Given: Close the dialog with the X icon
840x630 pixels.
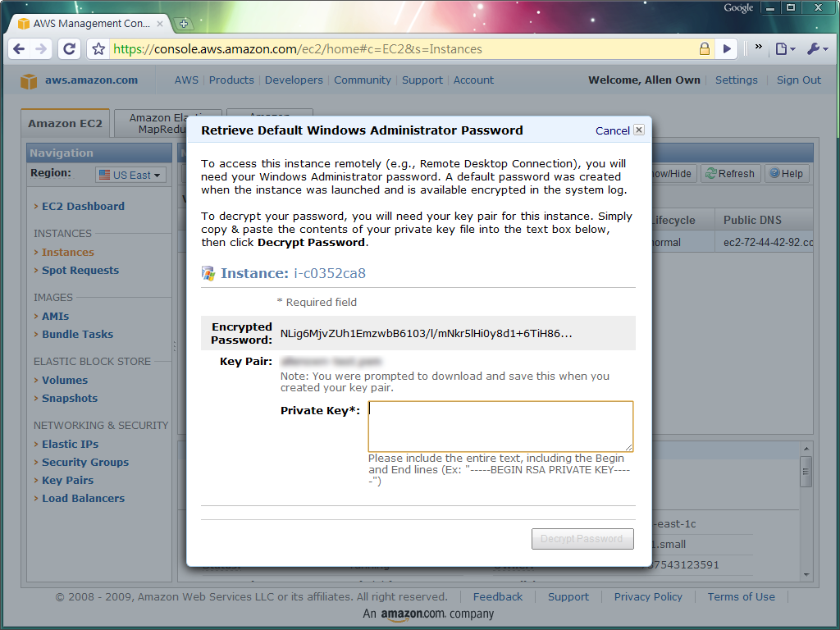Looking at the screenshot, I should 639,130.
